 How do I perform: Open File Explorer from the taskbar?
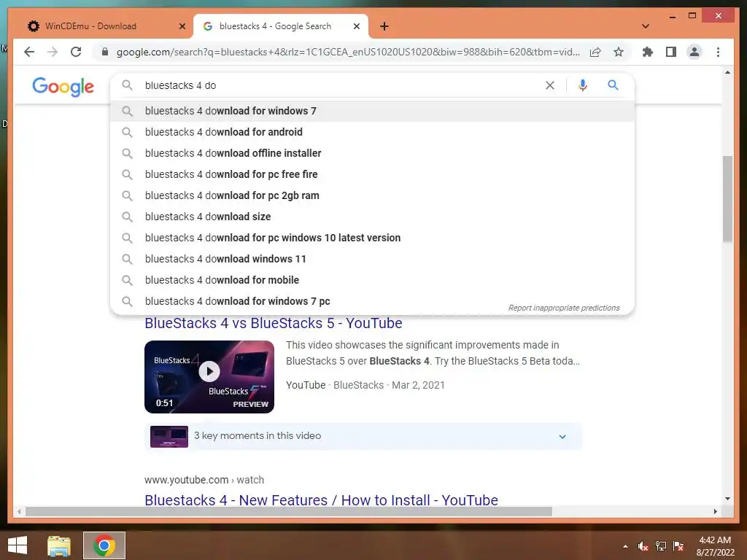point(58,545)
